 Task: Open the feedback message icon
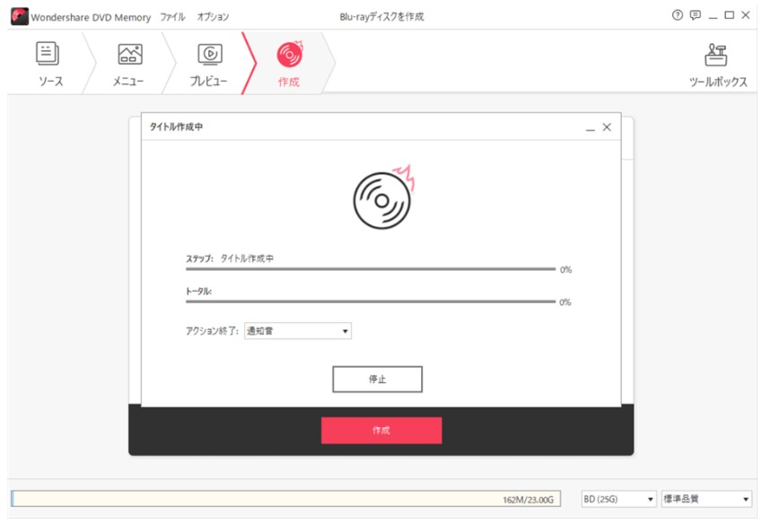point(696,15)
